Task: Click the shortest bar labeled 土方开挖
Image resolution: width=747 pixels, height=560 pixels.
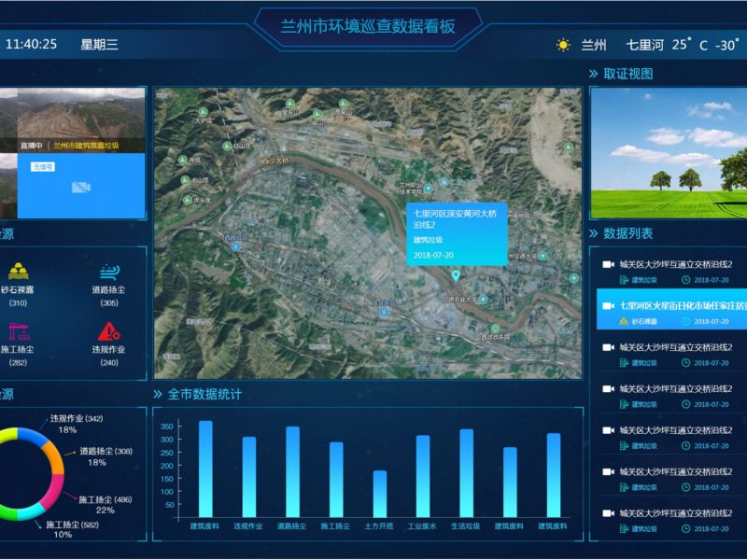Action: (x=380, y=493)
